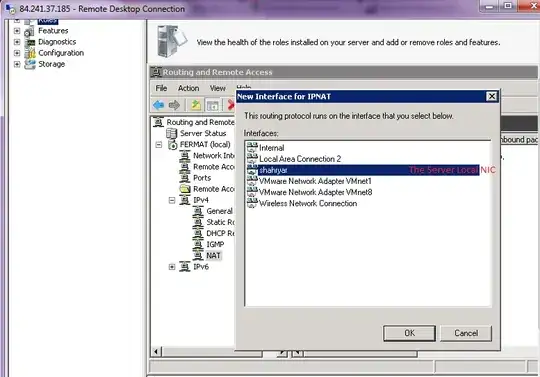Click the Back arrow toolbar icon

pos(158,105)
